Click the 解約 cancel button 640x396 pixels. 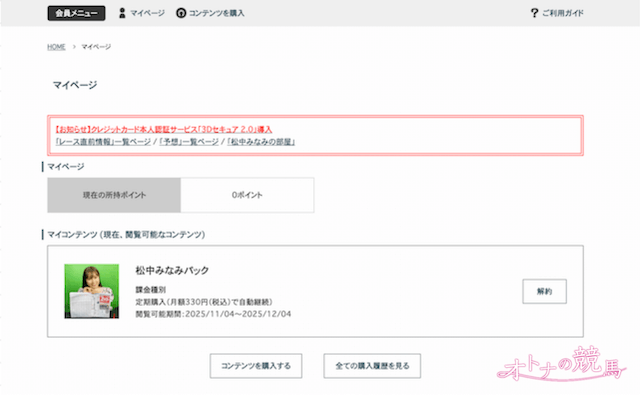click(x=544, y=291)
